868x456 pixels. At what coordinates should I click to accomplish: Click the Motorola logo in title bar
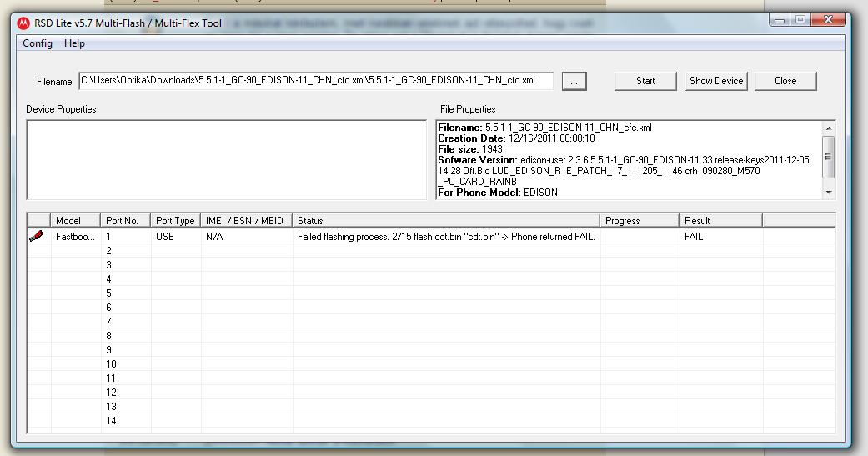coord(23,23)
